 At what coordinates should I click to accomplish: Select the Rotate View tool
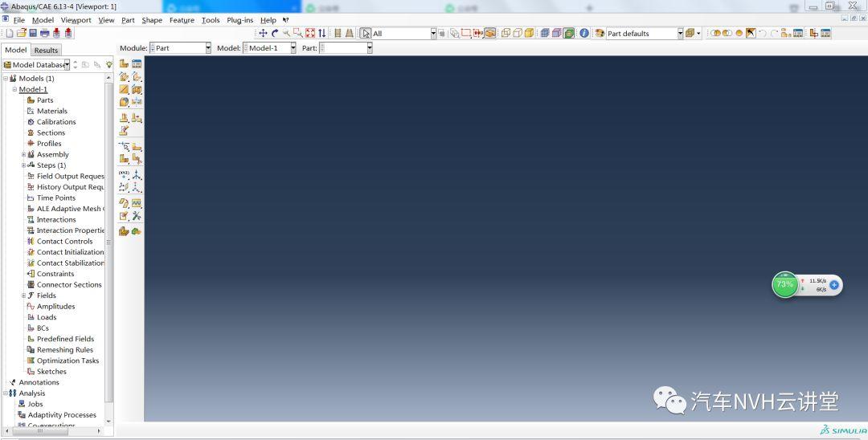click(x=275, y=33)
